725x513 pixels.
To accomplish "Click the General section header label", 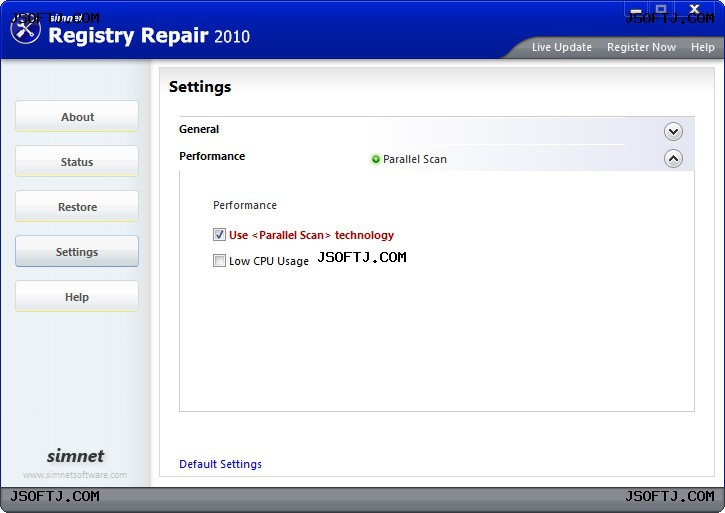I will [x=199, y=129].
